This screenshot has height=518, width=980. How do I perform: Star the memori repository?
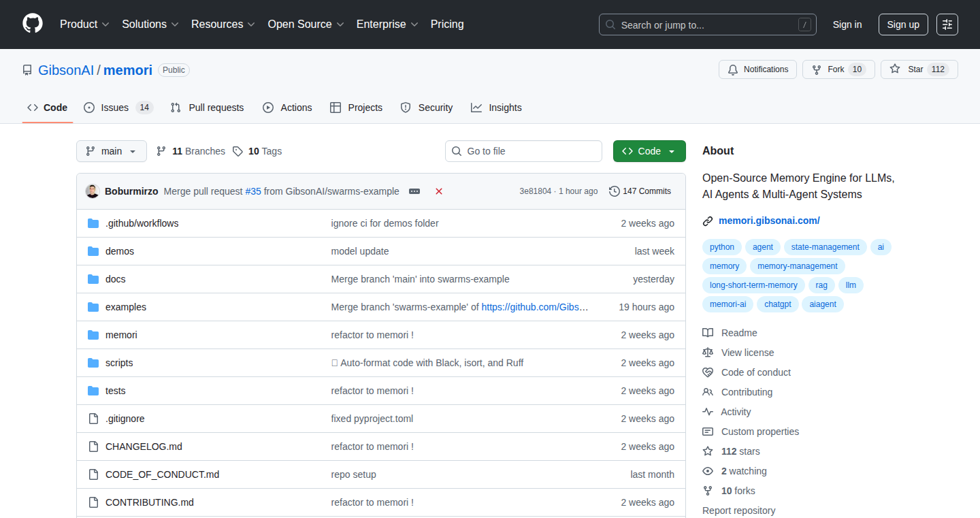point(919,69)
